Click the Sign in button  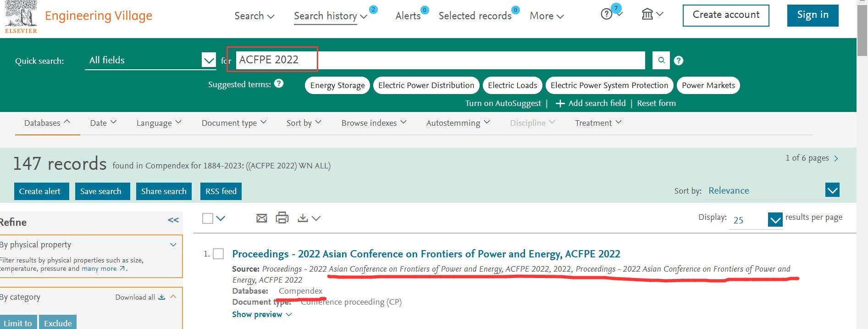(813, 15)
